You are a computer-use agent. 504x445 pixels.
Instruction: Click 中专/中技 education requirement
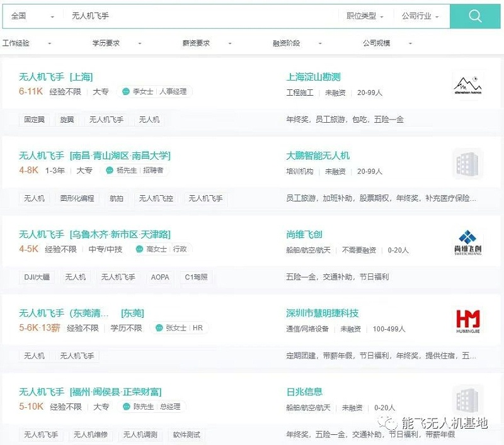click(105, 249)
